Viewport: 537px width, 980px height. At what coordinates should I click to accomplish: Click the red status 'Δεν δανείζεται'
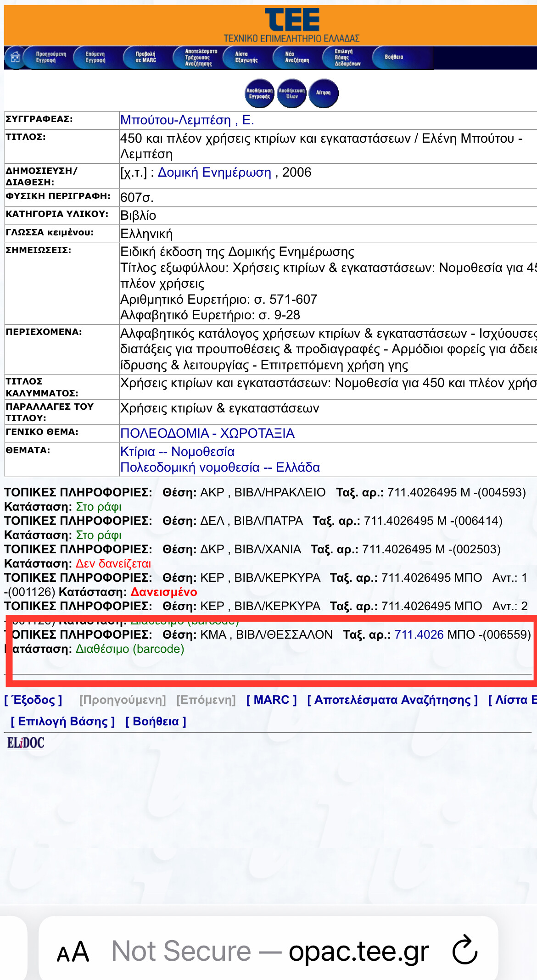pos(113,563)
